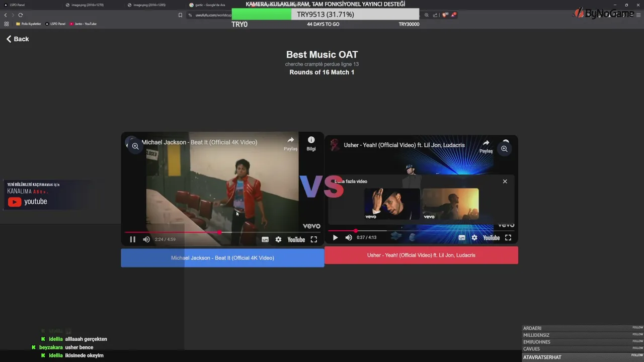Open settings gear on Usher video

(x=474, y=238)
